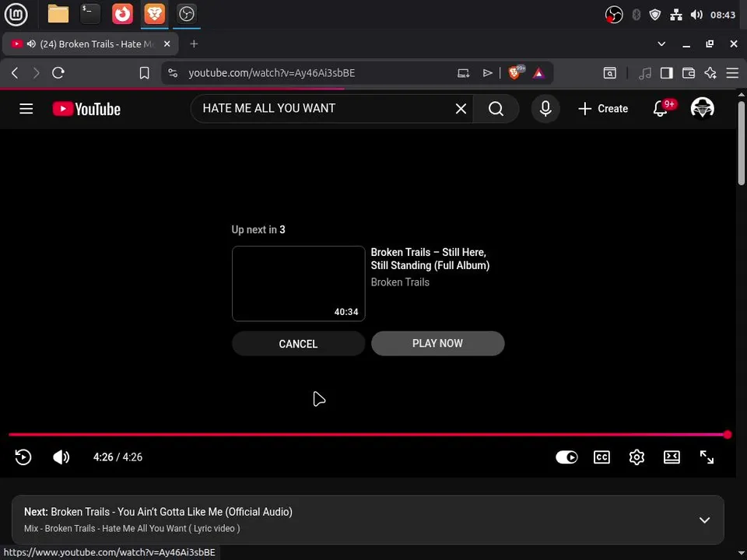
Task: Open video player settings gear
Action: tap(637, 457)
